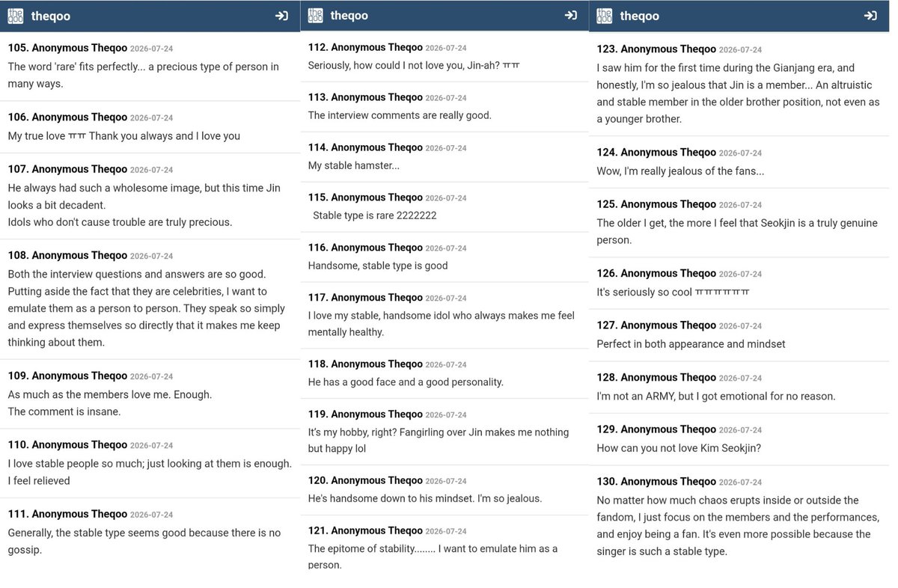Click "He has a good face" comment
This screenshot has width=898, height=588.
tap(406, 382)
